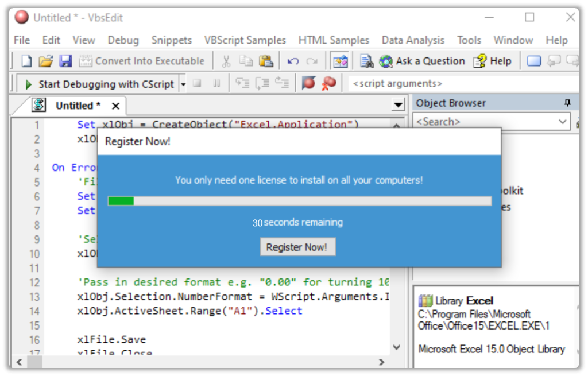Paste from clipboard using the toolbar icon
This screenshot has height=376, width=588.
coord(266,61)
